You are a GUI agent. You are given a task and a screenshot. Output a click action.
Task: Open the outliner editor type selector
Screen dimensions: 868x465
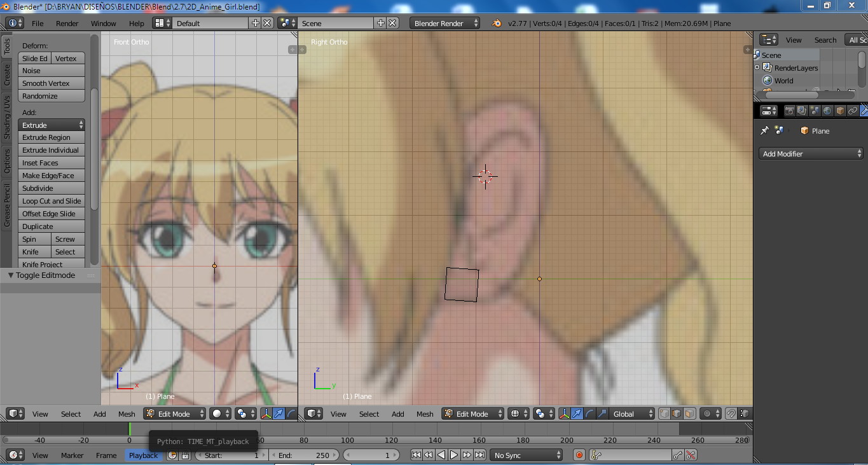click(769, 39)
